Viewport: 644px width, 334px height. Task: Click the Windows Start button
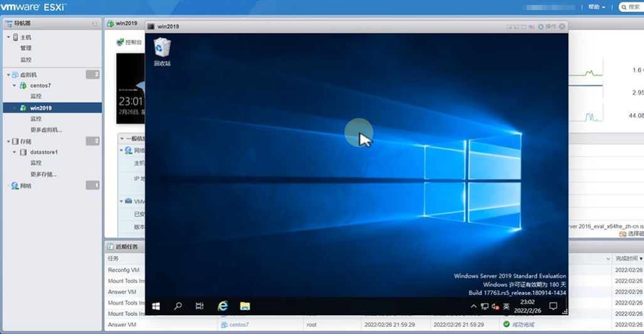(x=156, y=306)
